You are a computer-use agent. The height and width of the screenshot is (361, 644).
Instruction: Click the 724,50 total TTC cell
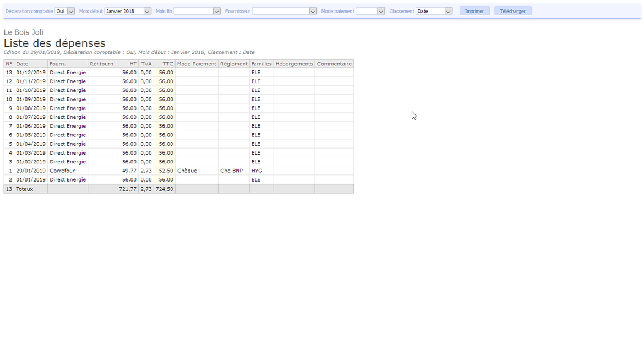point(164,189)
